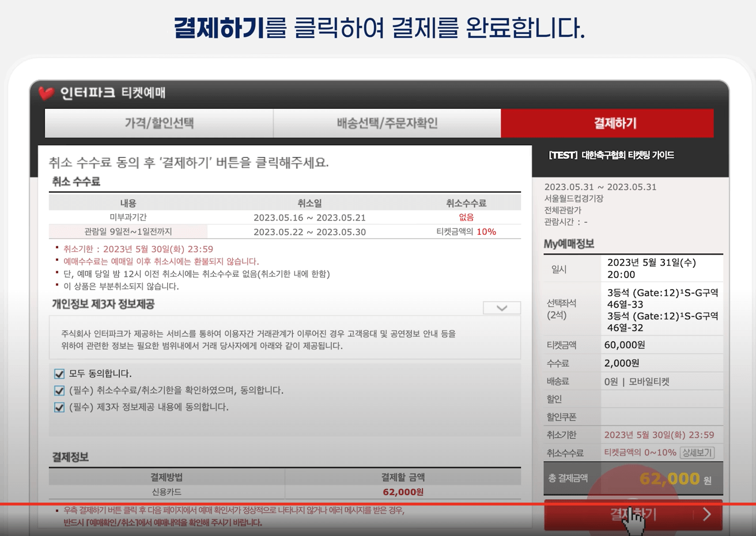
Task: Click the 할인쿠폰 row label
Action: coord(561,417)
